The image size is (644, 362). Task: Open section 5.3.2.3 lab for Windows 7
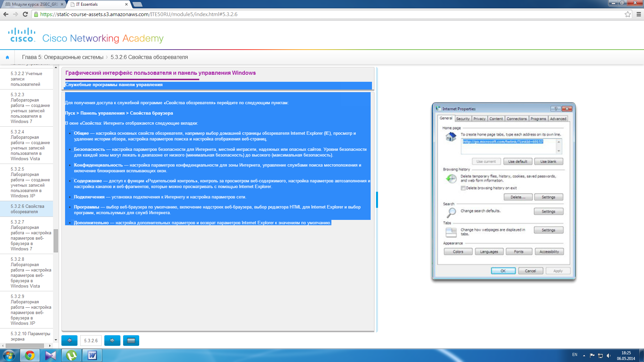(27, 108)
